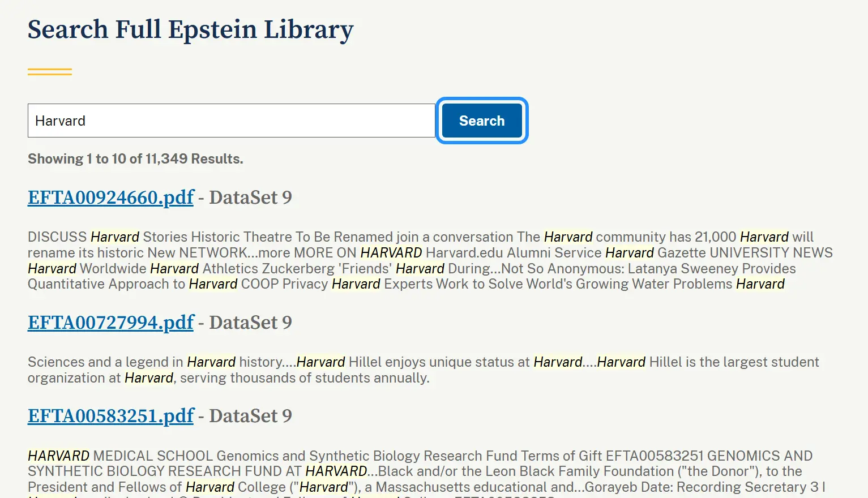Click the yellow divider line under the heading
This screenshot has height=498, width=868.
50,72
